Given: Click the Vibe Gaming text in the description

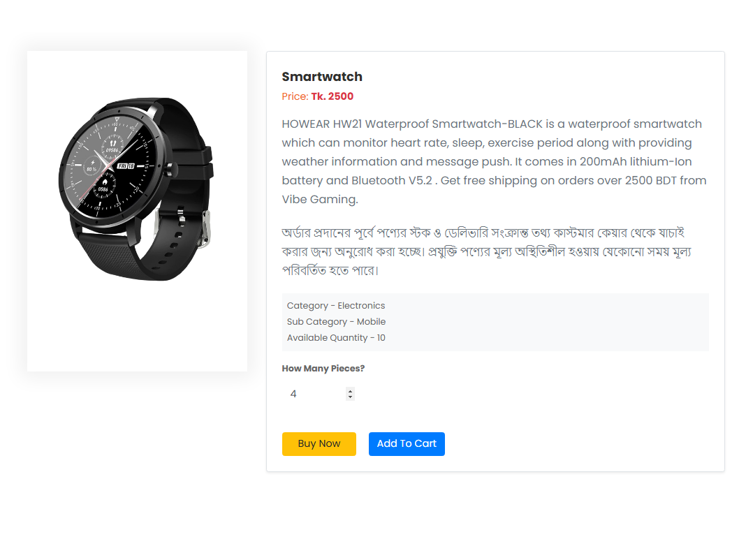Looking at the screenshot, I should click(319, 200).
